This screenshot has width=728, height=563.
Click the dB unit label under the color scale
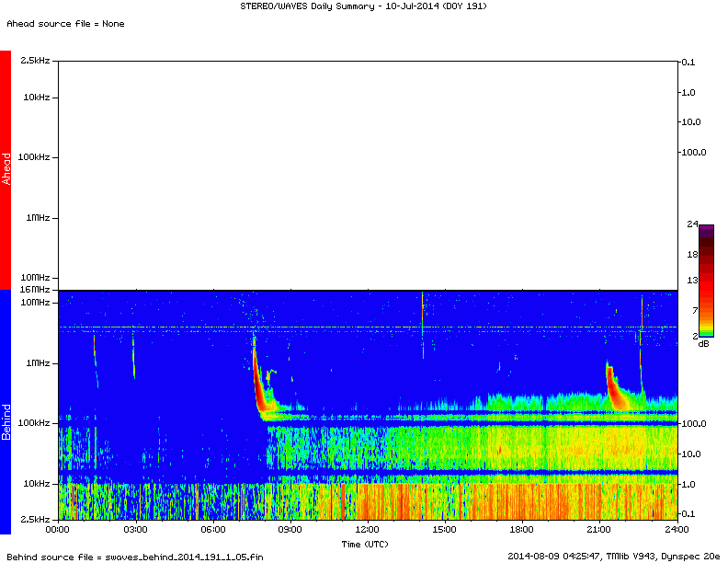(x=703, y=344)
